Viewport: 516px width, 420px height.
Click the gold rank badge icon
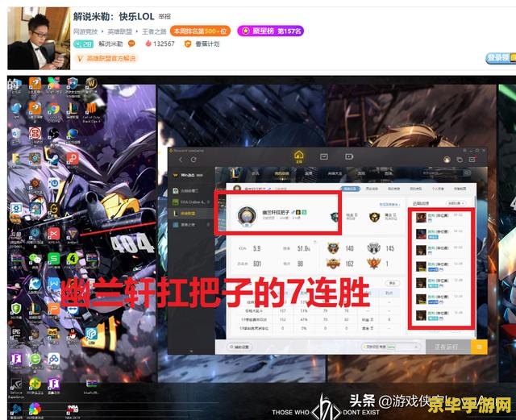point(374,217)
